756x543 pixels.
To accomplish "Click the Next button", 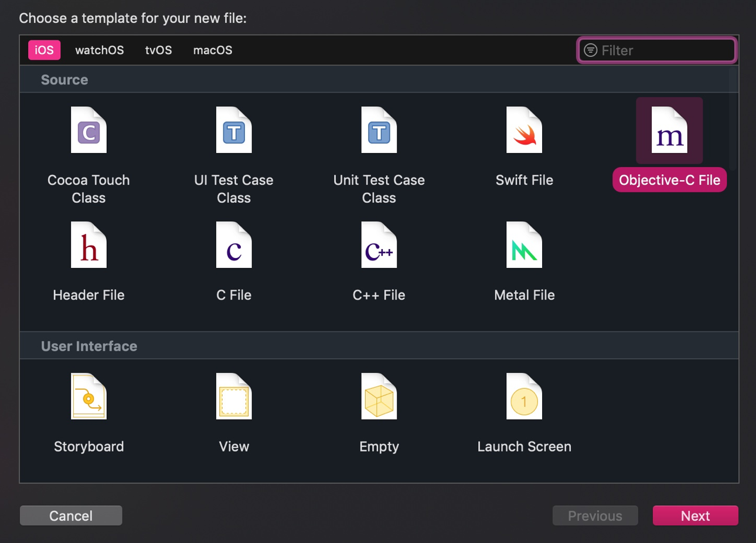I will pos(696,515).
